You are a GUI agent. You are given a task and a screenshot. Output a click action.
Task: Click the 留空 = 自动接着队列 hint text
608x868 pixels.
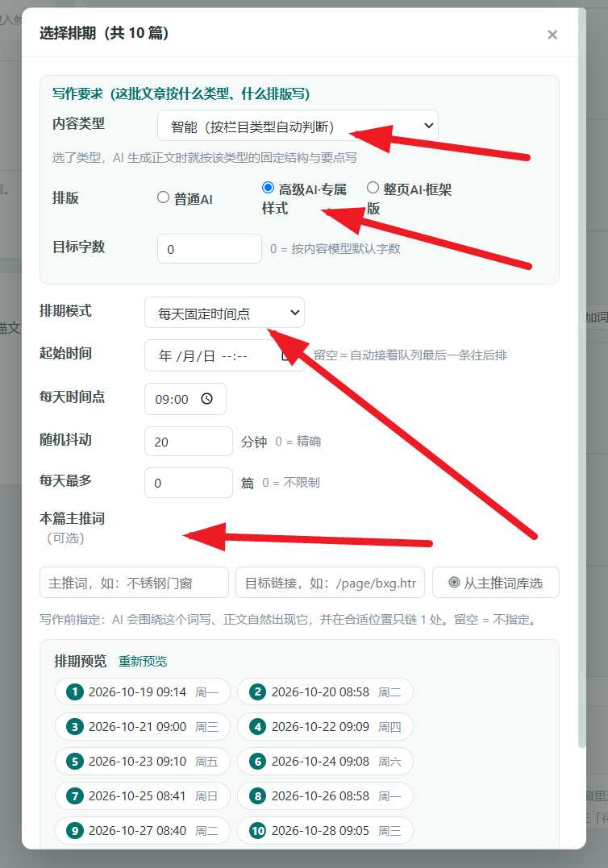(410, 355)
